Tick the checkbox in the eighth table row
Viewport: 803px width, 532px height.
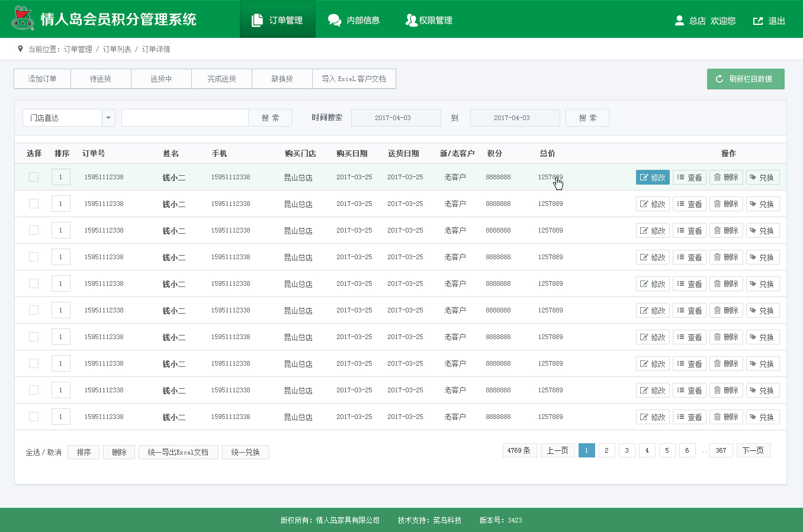coord(34,363)
